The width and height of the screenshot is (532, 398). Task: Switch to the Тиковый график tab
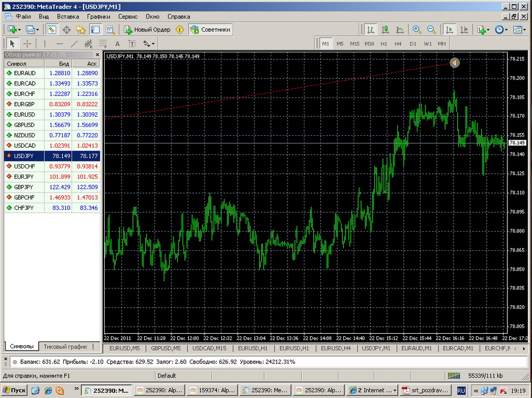[65, 346]
